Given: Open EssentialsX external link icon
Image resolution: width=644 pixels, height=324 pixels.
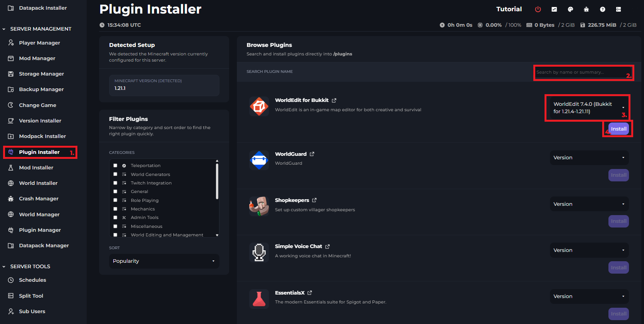Looking at the screenshot, I should coord(310,293).
